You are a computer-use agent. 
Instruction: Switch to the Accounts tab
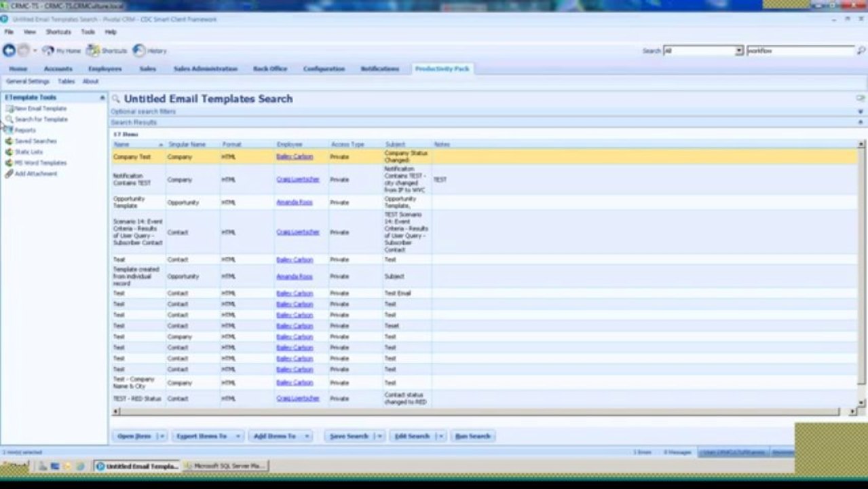58,69
